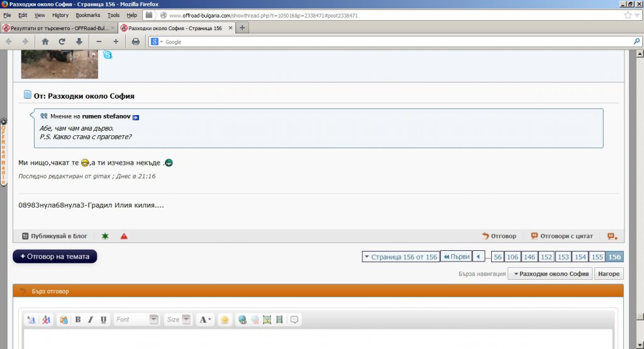Go to the Home page icon
Viewport: 644px width, 349px height.
click(45, 42)
